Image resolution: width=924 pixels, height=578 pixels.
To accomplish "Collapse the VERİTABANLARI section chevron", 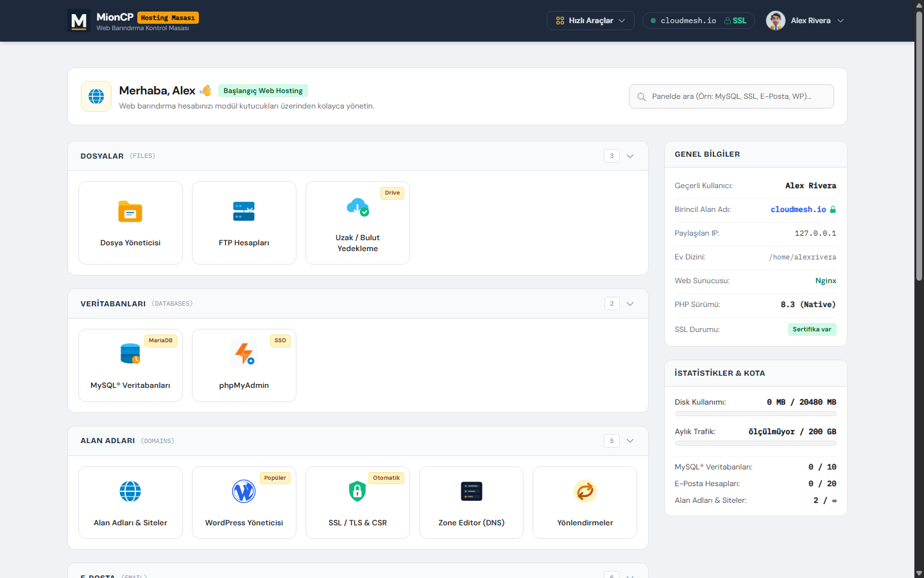I will 630,304.
